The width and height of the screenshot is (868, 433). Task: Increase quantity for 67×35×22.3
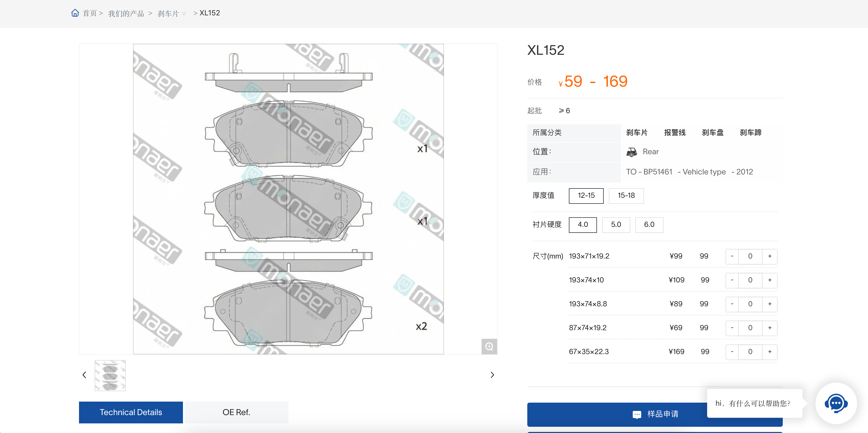pos(770,352)
